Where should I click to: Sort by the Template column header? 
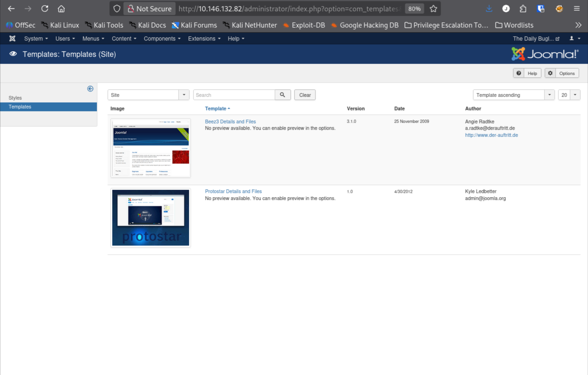click(x=217, y=108)
